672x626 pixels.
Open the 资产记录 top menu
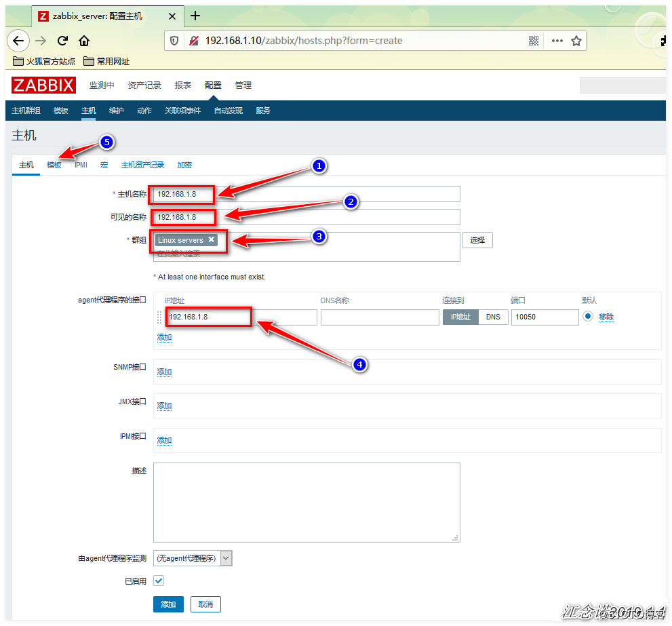pos(144,85)
